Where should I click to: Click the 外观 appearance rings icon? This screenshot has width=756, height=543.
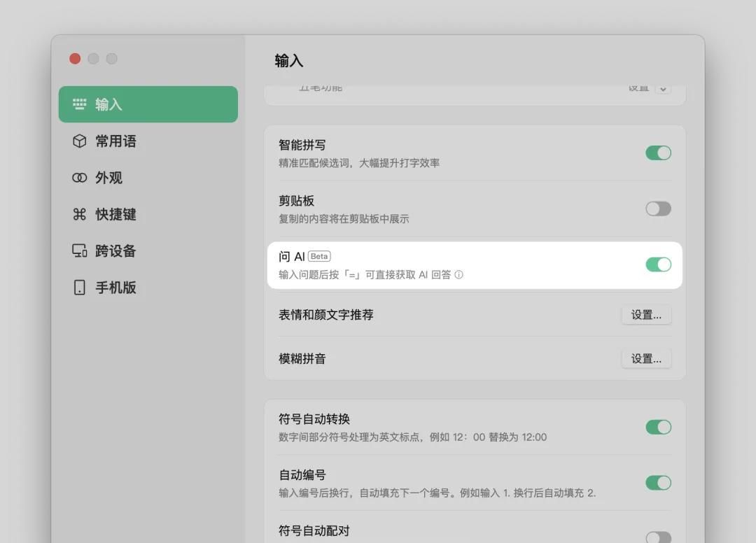(79, 178)
